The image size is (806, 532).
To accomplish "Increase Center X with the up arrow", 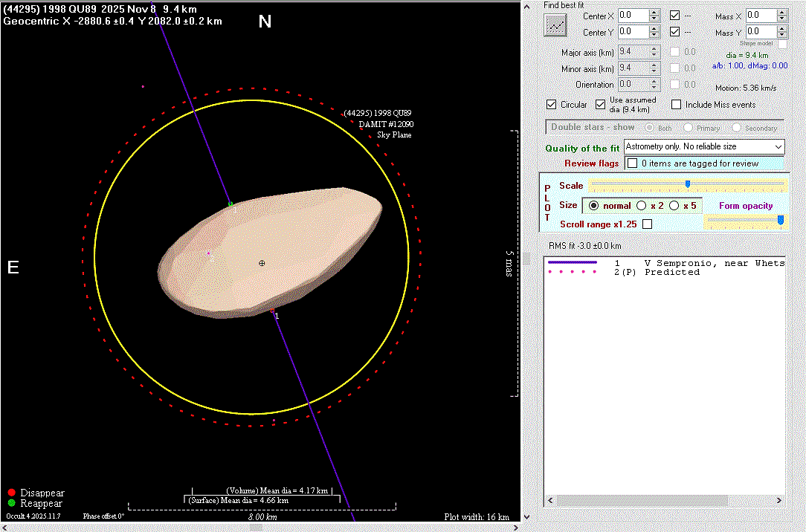I will click(x=654, y=12).
